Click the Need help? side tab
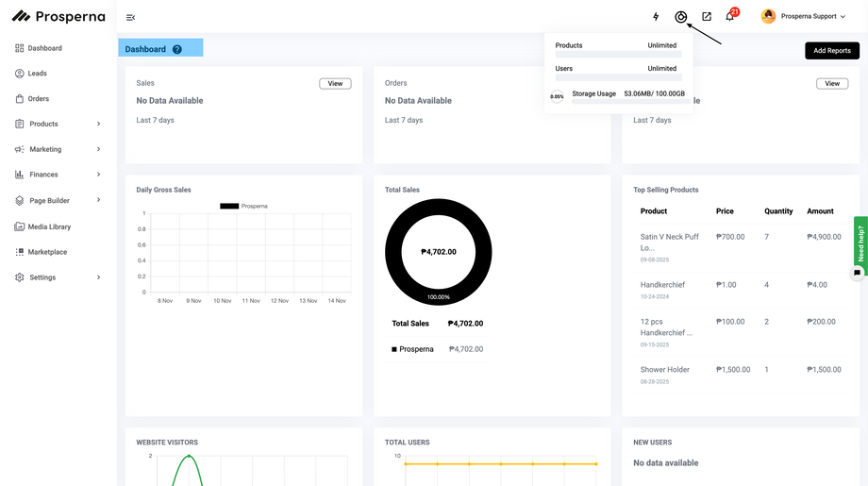 tap(860, 243)
